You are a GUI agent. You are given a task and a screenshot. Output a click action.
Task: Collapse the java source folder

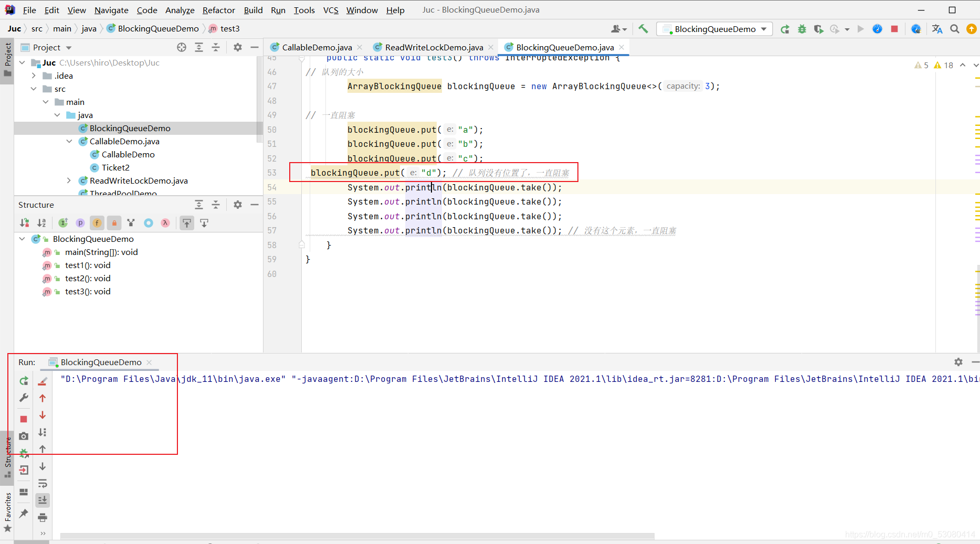tap(57, 115)
